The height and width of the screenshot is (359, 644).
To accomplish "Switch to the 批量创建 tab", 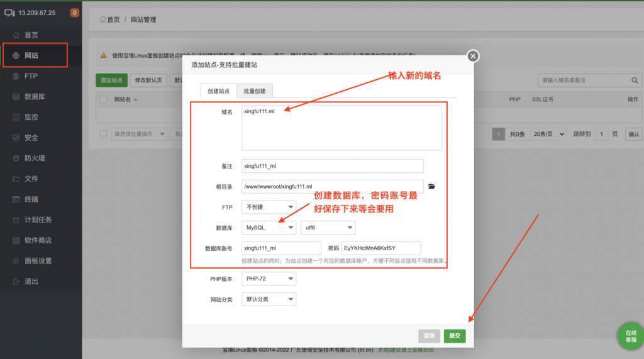I will tap(255, 91).
